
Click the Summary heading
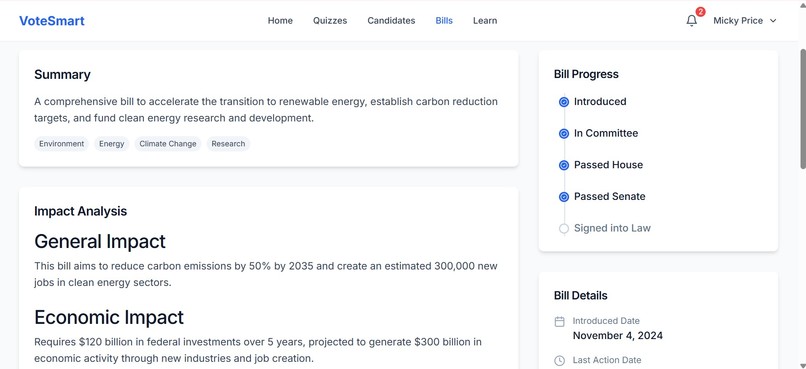[x=62, y=75]
